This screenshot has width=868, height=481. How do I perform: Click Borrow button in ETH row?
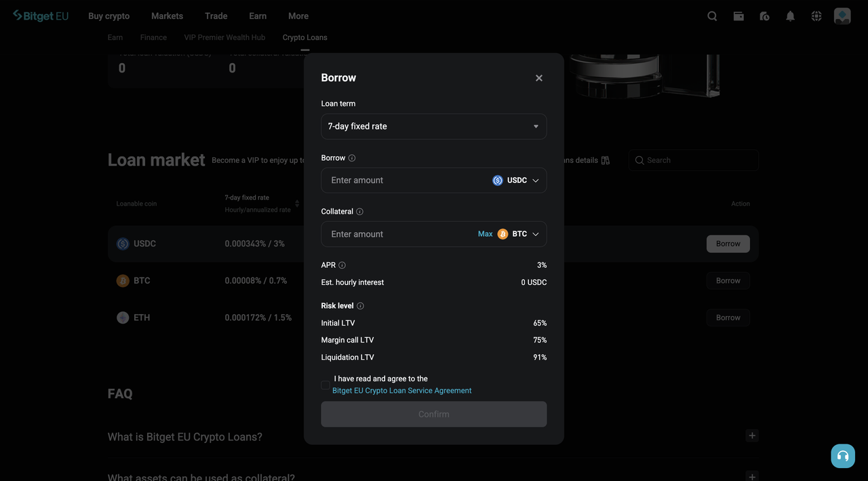[728, 318]
